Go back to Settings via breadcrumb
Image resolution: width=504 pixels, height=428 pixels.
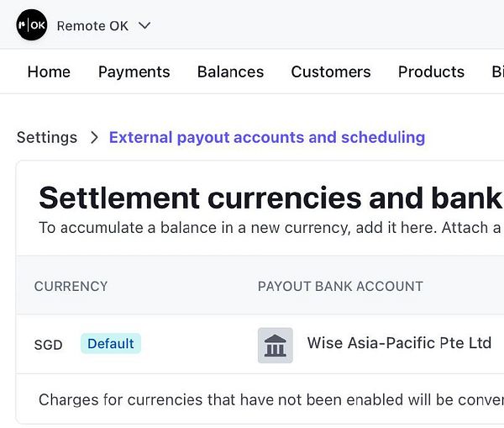pyautogui.click(x=47, y=137)
